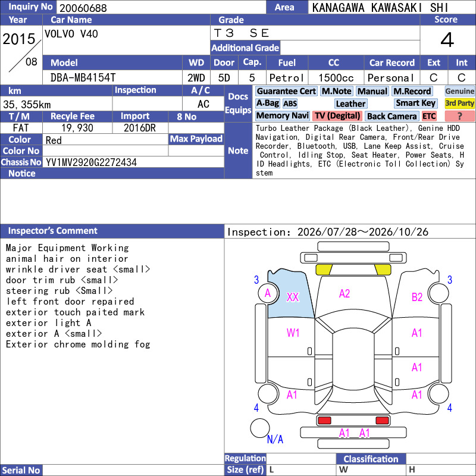Click the area KANAGAWA KAWASAKI SHI
476x476 pixels.
[x=380, y=8]
